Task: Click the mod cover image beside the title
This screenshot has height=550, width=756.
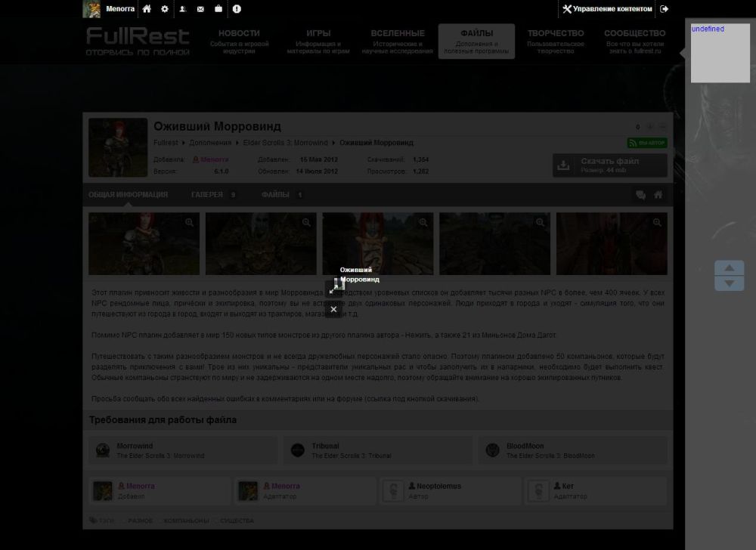Action: (118, 147)
